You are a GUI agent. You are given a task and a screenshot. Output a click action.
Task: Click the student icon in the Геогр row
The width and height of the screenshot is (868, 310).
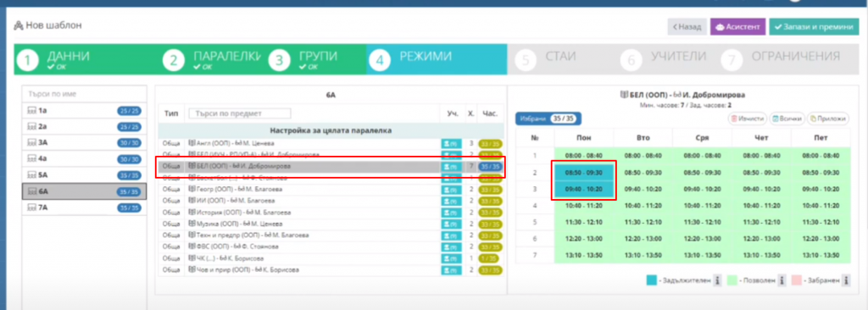point(451,190)
